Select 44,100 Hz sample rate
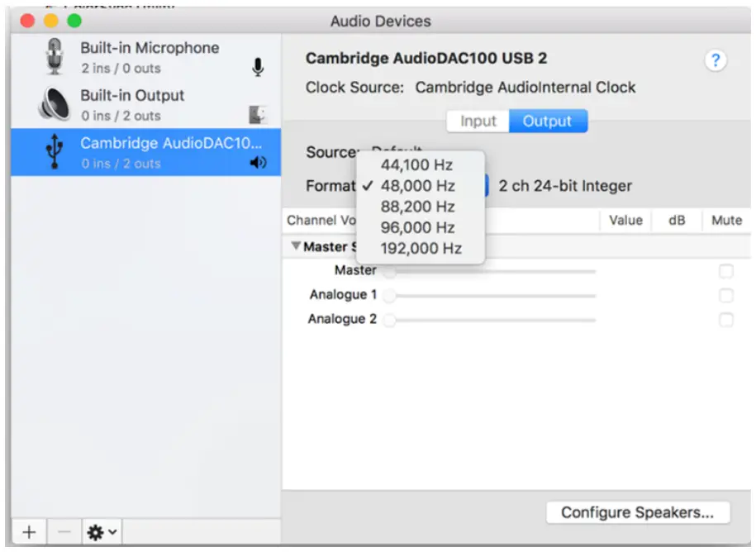The width and height of the screenshot is (756, 552). pyautogui.click(x=417, y=164)
